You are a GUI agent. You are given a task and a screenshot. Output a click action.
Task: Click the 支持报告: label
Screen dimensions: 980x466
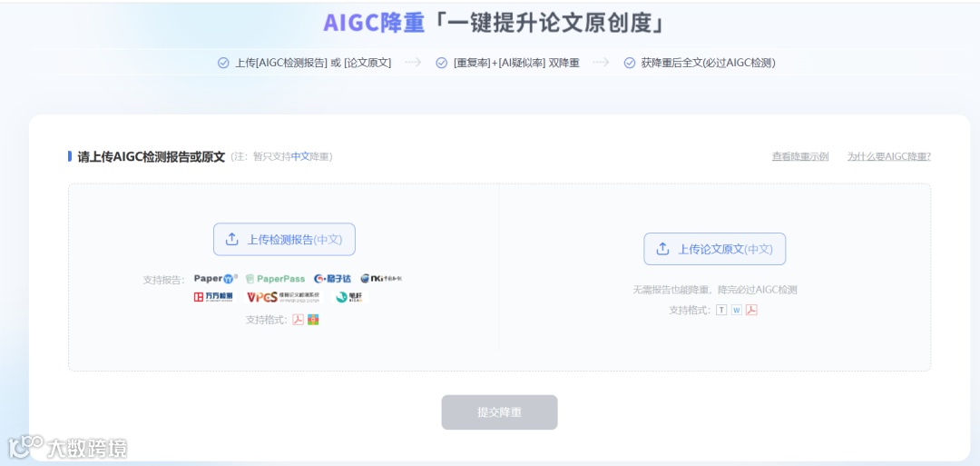click(163, 280)
